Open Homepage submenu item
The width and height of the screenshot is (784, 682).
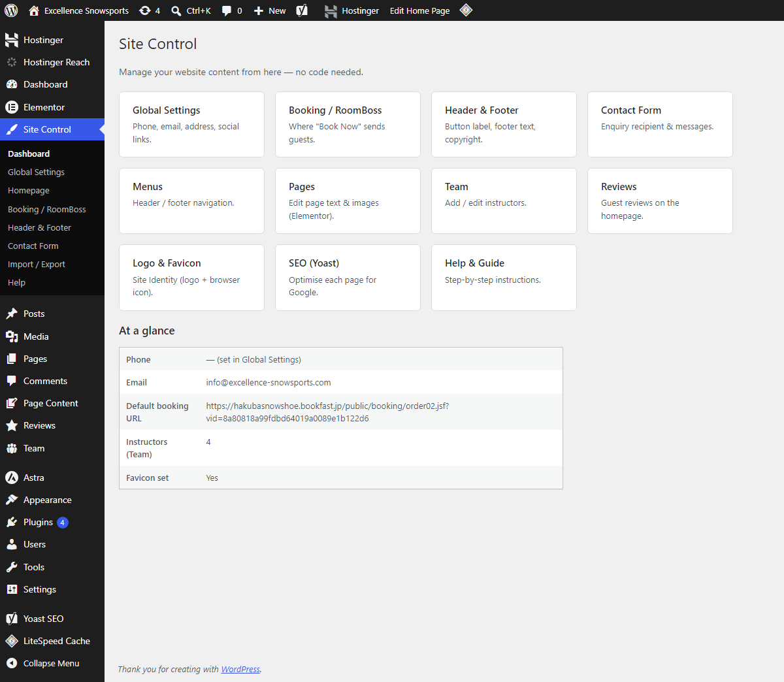click(29, 190)
